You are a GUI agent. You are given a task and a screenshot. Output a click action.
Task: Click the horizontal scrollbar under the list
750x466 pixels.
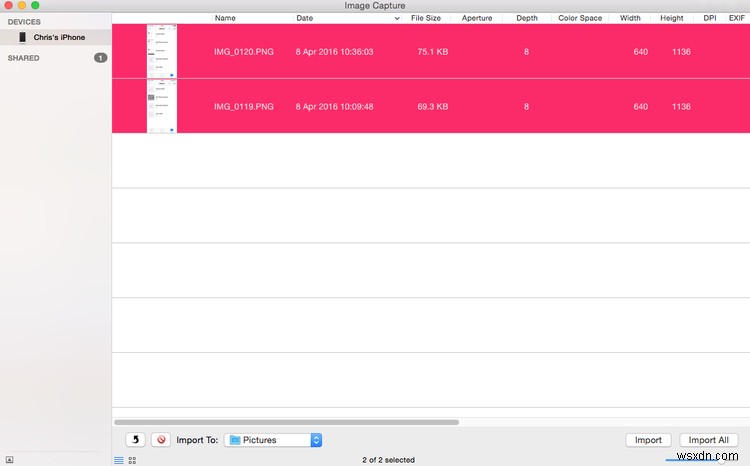pos(286,422)
